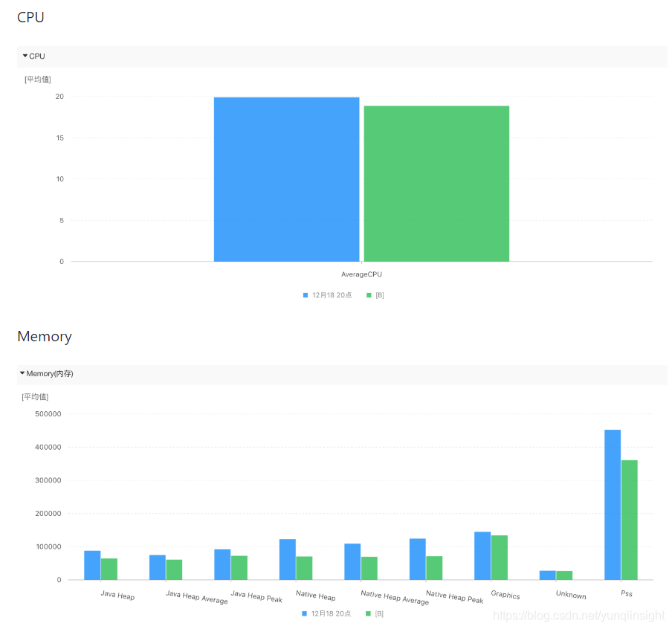Viewport: 672px width, 629px height.
Task: Click the green Graphics bar
Action: click(x=500, y=558)
